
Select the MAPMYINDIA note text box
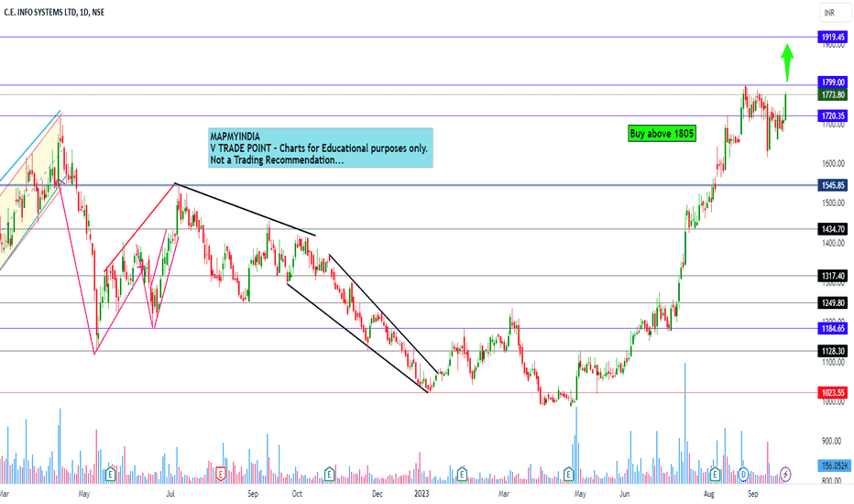pos(321,148)
